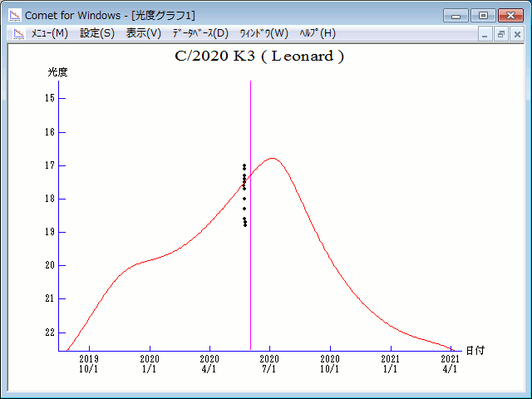Open the データベース(D) menu
Screen dimensions: 532x399
pyautogui.click(x=200, y=33)
